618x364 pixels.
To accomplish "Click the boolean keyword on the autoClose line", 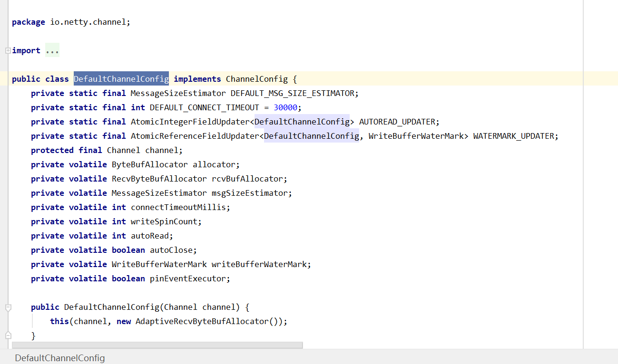I will [x=128, y=250].
